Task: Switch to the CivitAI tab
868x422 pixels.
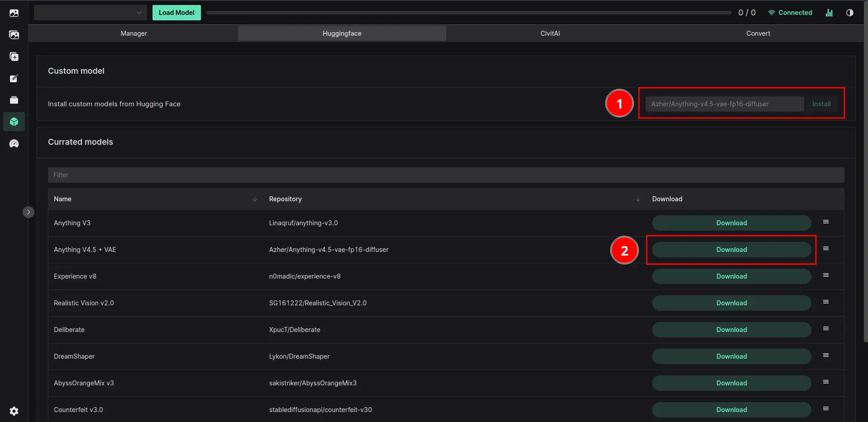Action: 550,33
